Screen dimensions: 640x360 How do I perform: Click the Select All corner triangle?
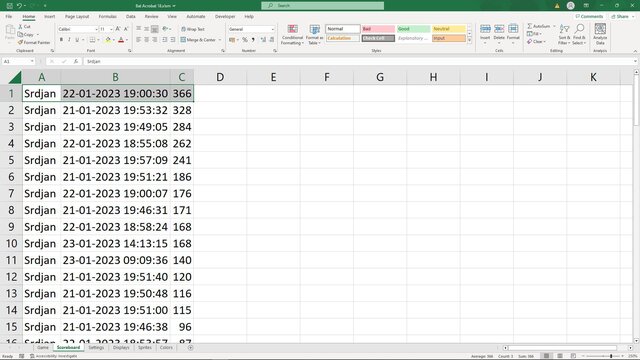pos(15,77)
